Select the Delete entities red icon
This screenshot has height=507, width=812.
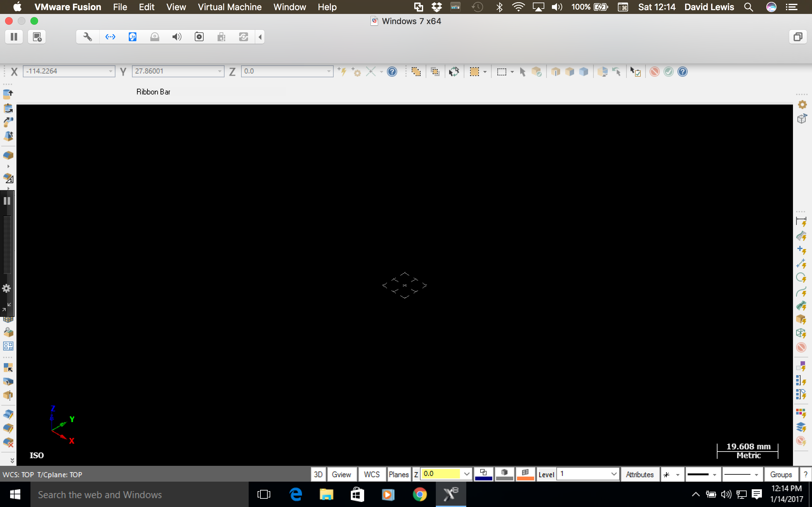click(x=654, y=72)
